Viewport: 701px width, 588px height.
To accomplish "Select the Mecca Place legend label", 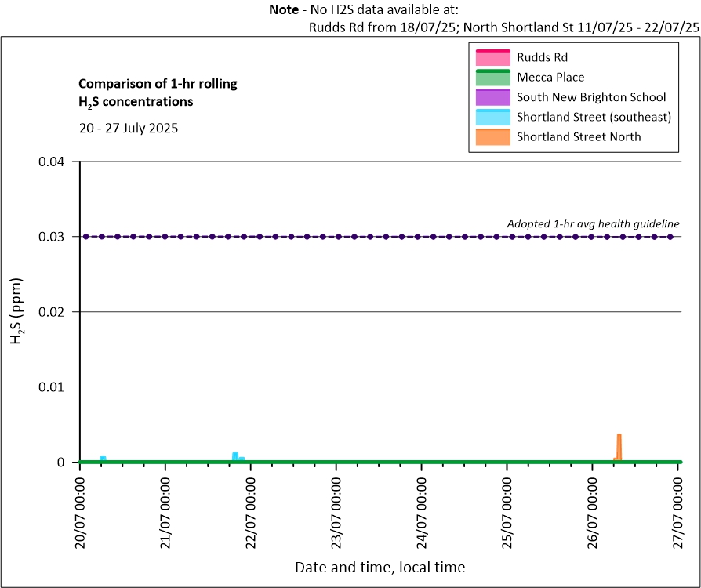I will pyautogui.click(x=550, y=78).
